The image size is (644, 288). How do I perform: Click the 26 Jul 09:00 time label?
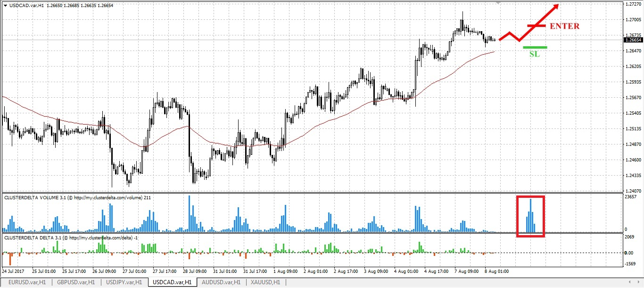(104, 272)
